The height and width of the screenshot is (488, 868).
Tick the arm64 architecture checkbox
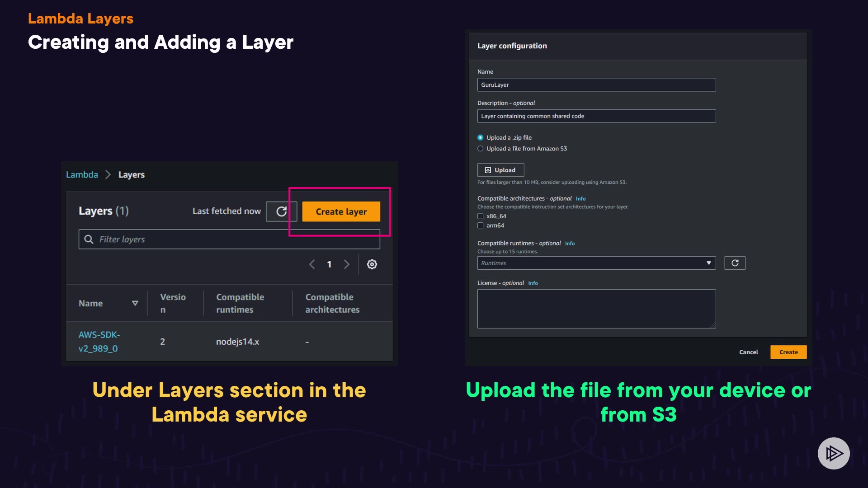tap(481, 225)
